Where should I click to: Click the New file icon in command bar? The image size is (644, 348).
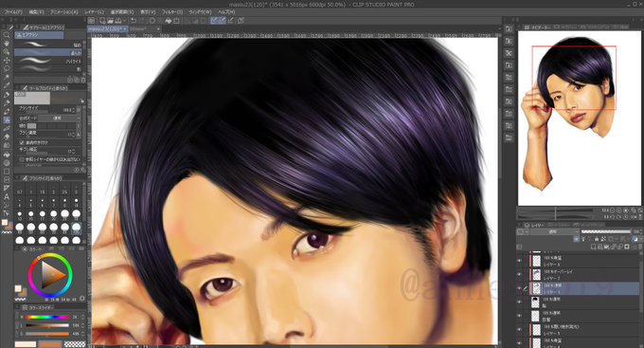tap(102, 20)
